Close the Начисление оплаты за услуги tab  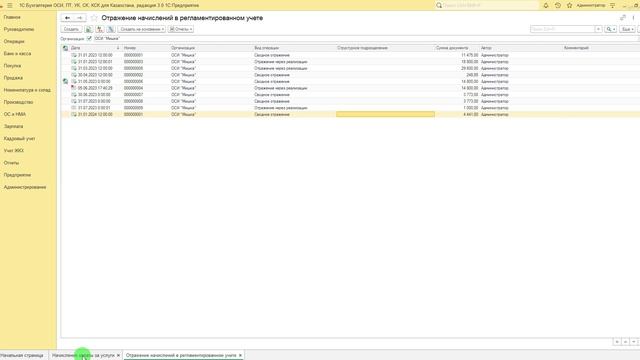[118, 356]
